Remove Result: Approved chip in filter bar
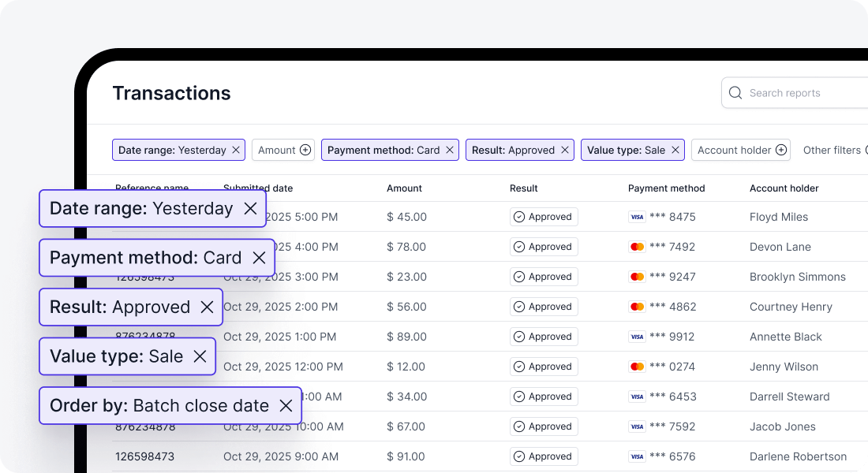Viewport: 868px width, 473px height. click(x=565, y=150)
